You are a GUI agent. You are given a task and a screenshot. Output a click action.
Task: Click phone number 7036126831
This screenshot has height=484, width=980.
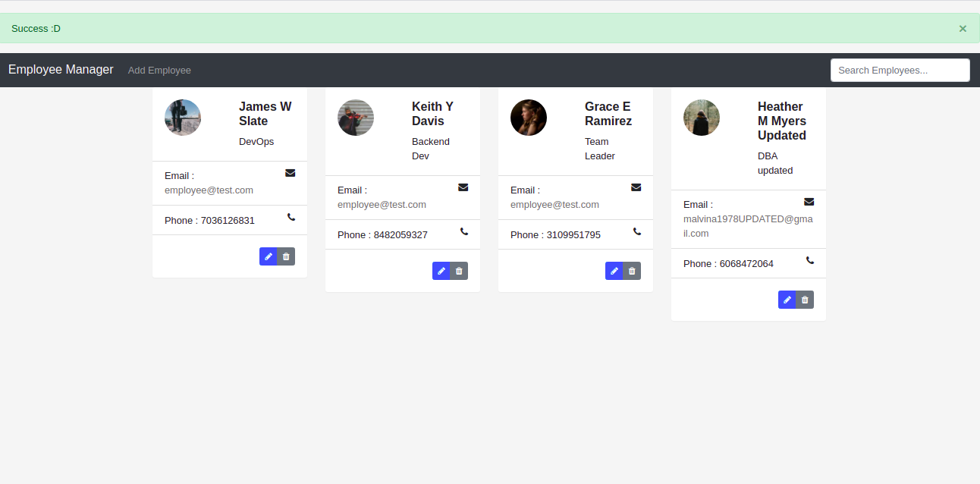point(228,221)
